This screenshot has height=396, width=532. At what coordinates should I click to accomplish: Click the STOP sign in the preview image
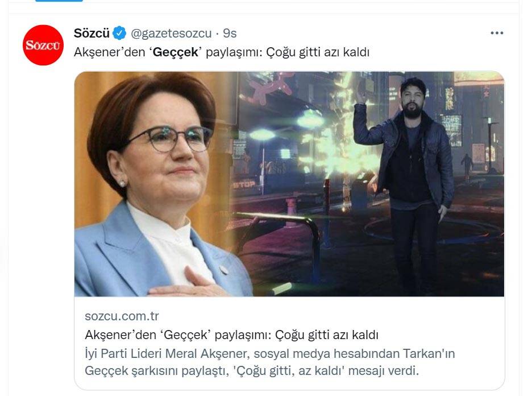244,184
